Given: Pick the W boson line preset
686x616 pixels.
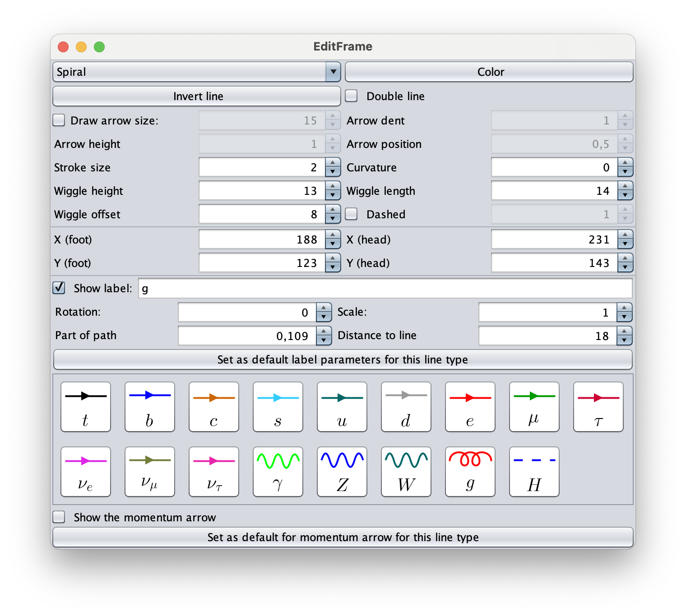Looking at the screenshot, I should pos(406,472).
